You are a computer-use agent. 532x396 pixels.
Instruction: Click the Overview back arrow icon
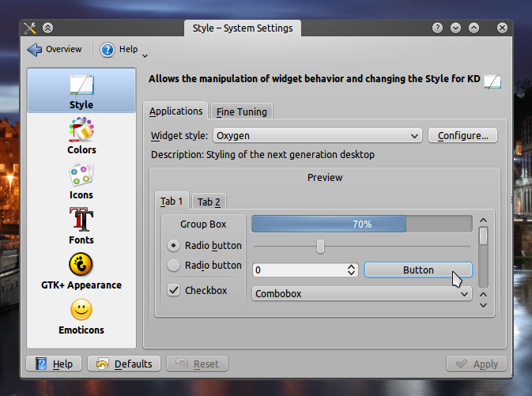(34, 50)
